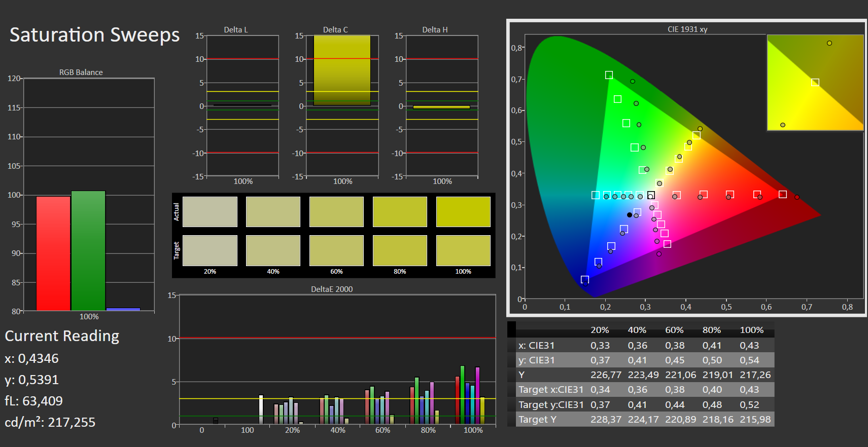868x447 pixels.
Task: Select the 100% green target square in CIE diagram
Action: (x=609, y=75)
